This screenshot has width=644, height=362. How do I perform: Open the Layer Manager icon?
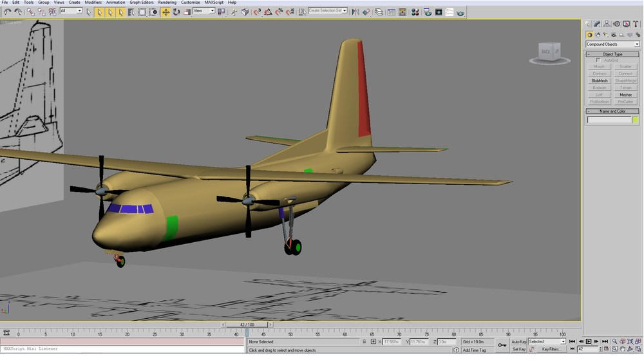[379, 12]
